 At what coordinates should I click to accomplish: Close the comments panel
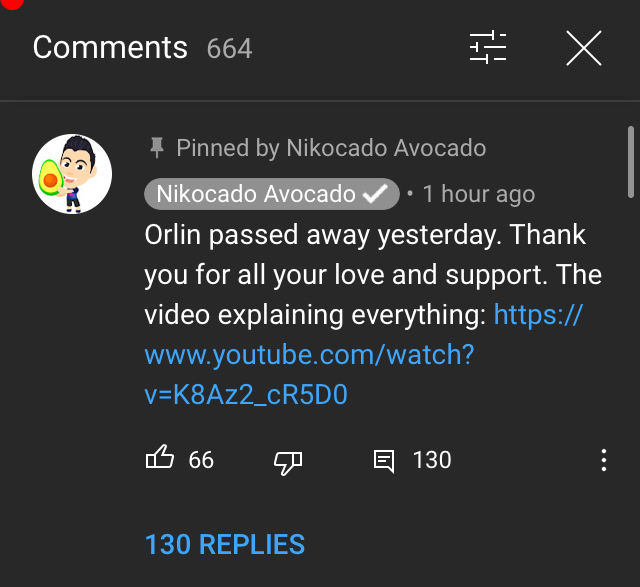[x=584, y=48]
